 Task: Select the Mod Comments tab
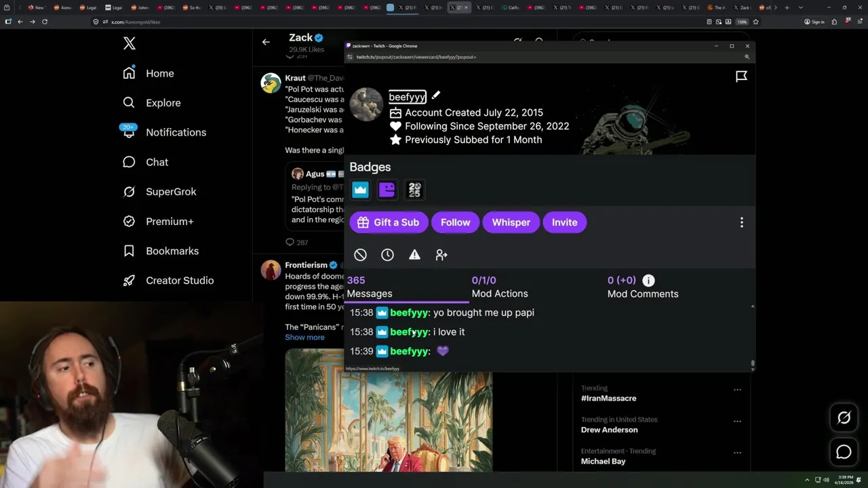[643, 287]
